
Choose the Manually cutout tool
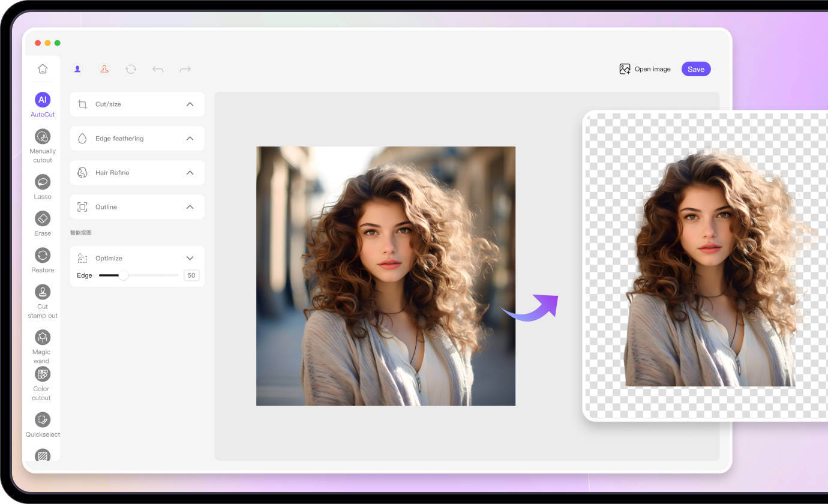(43, 137)
